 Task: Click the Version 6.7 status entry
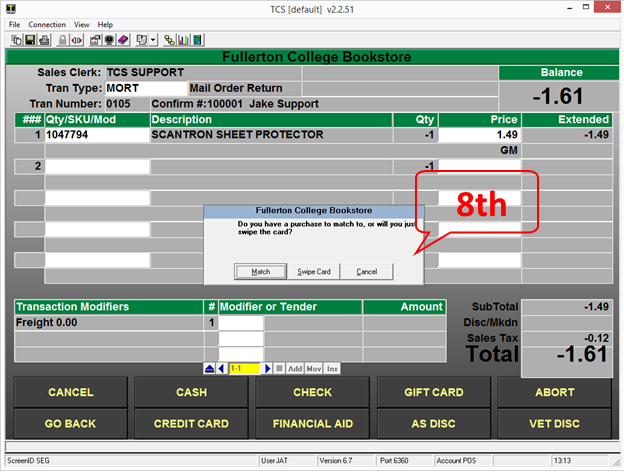click(x=336, y=461)
